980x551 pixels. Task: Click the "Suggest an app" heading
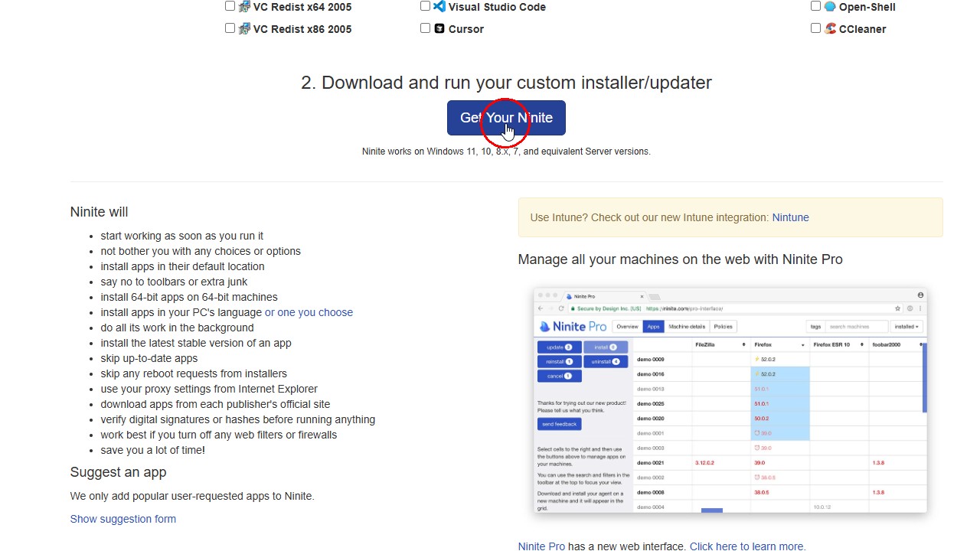coord(118,472)
